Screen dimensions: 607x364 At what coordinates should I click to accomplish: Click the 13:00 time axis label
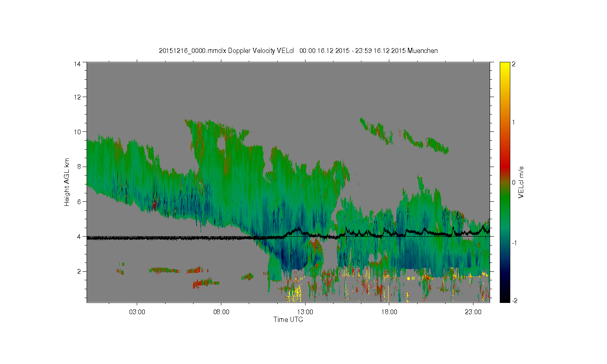point(305,312)
